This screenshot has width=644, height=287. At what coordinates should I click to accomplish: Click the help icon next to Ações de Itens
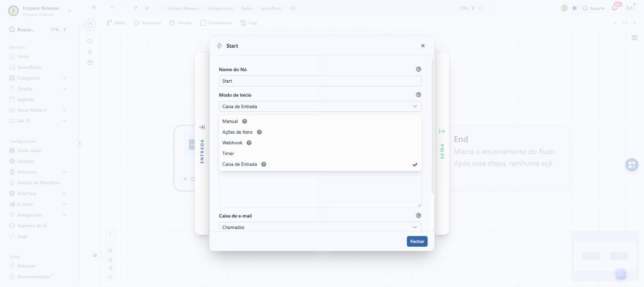pyautogui.click(x=260, y=132)
